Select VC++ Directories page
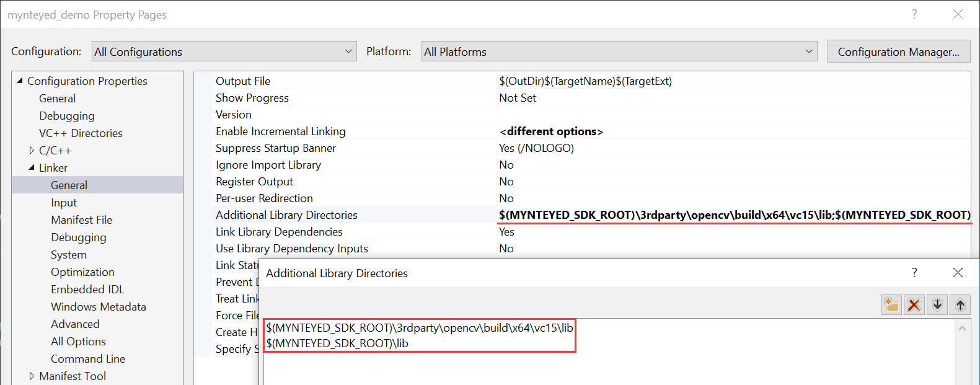The image size is (980, 385). click(x=81, y=133)
